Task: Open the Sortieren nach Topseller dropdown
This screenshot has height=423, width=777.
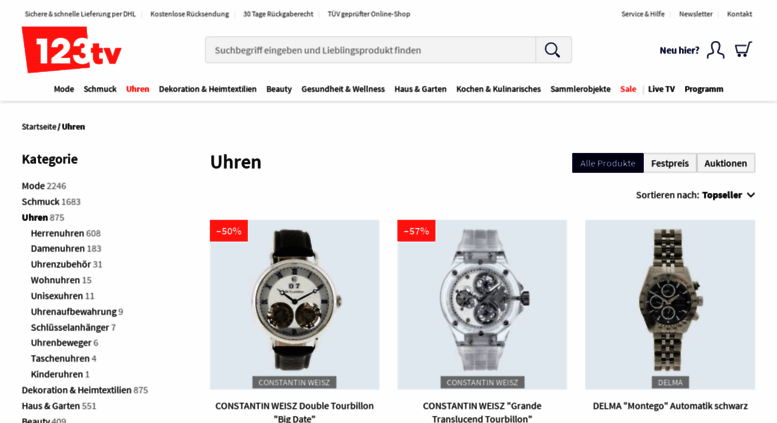Action: coord(695,195)
